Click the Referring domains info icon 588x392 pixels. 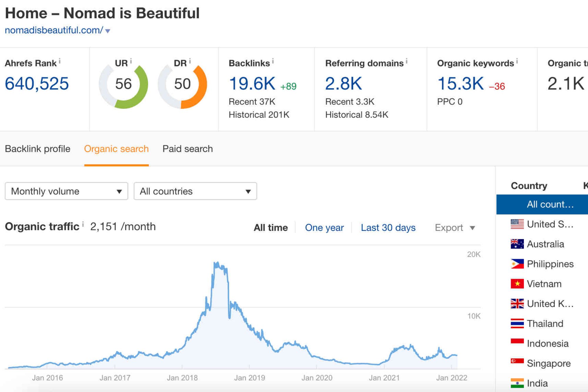pos(407,61)
